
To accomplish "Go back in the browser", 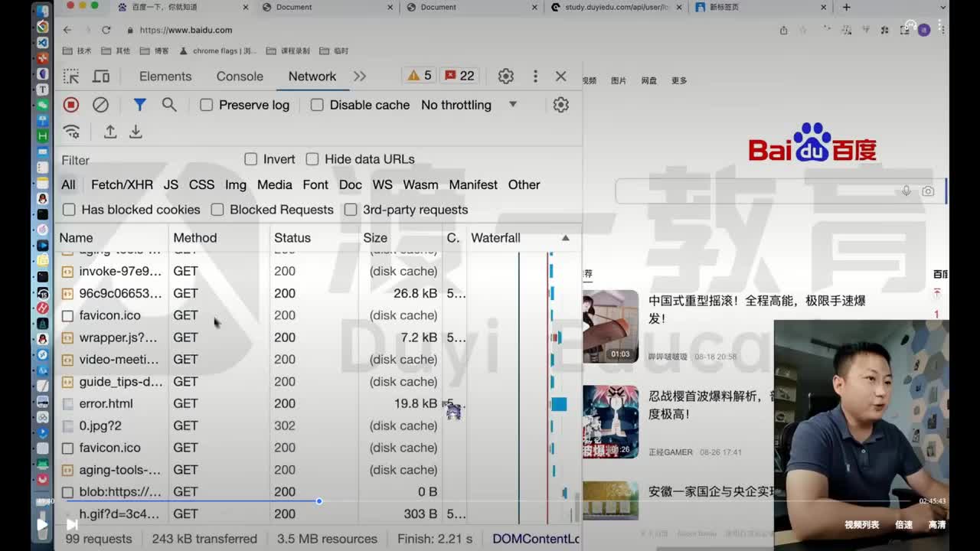I will click(x=67, y=30).
